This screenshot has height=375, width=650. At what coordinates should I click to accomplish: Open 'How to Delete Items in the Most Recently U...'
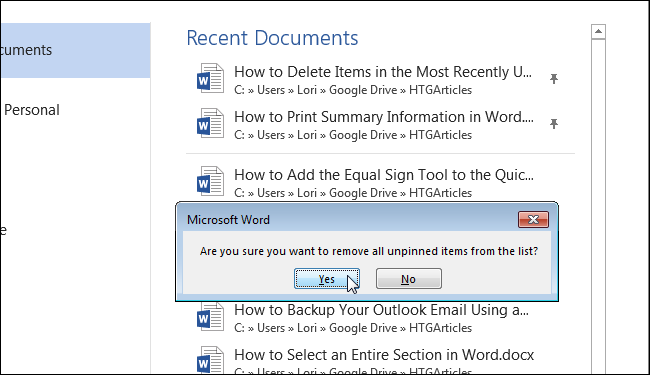click(383, 72)
